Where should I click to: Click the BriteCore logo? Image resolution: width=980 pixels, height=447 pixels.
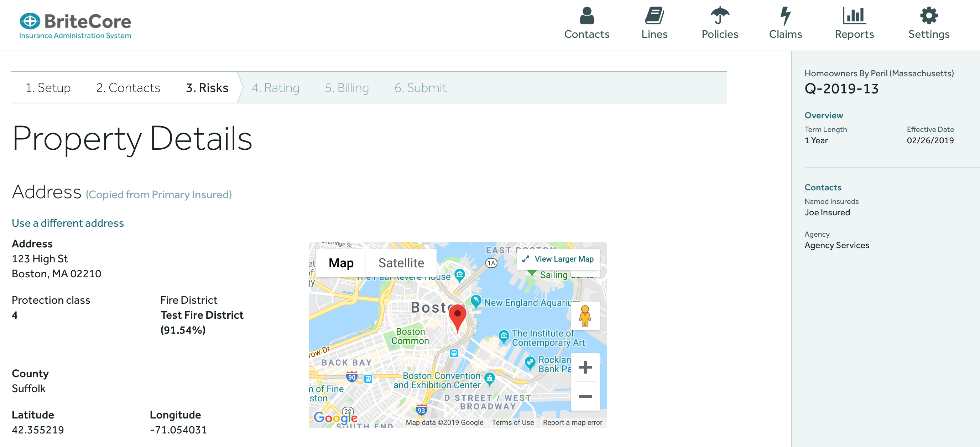click(75, 26)
